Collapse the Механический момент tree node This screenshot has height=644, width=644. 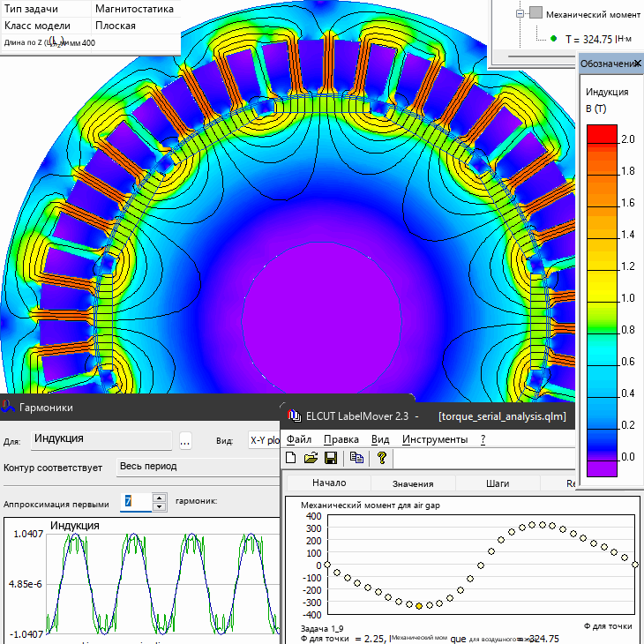click(520, 13)
